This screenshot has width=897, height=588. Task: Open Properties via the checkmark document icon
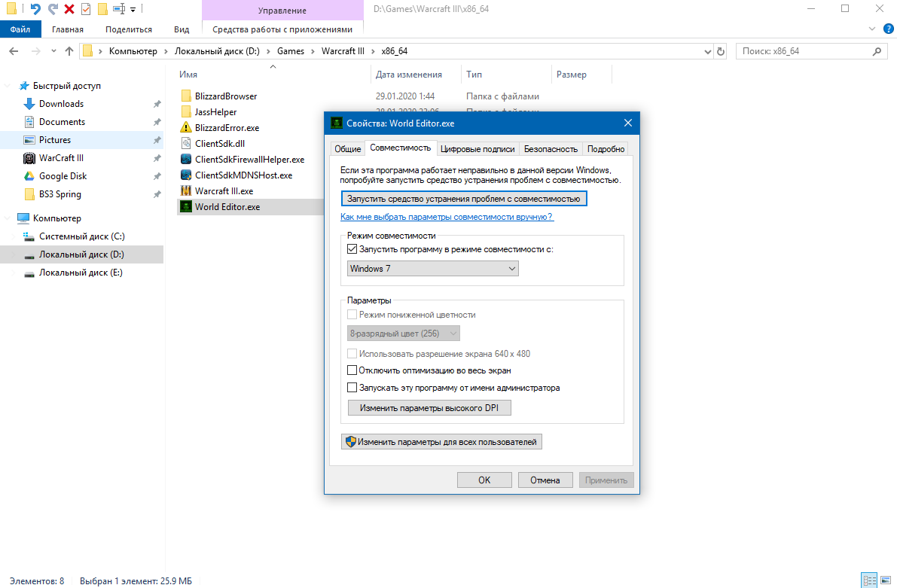pos(86,9)
